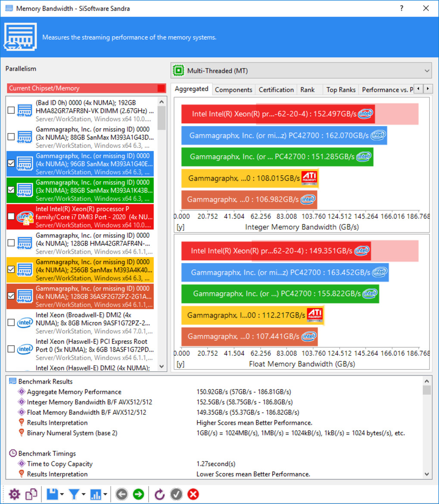
Task: Click the Benchmark Results section icon
Action: tap(12, 381)
